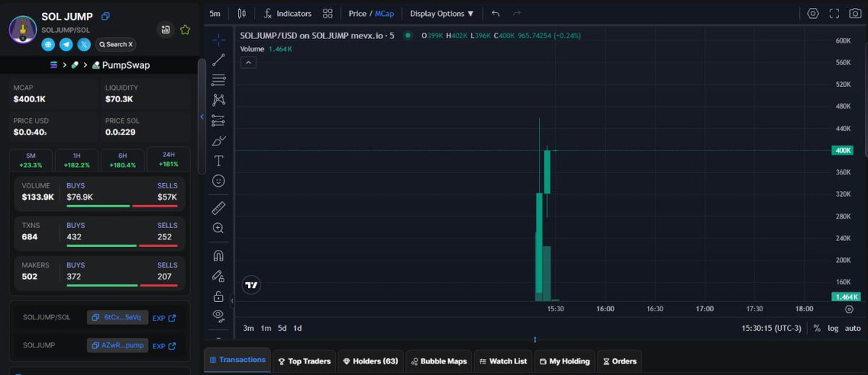Take chart snapshot camera icon

click(855, 14)
